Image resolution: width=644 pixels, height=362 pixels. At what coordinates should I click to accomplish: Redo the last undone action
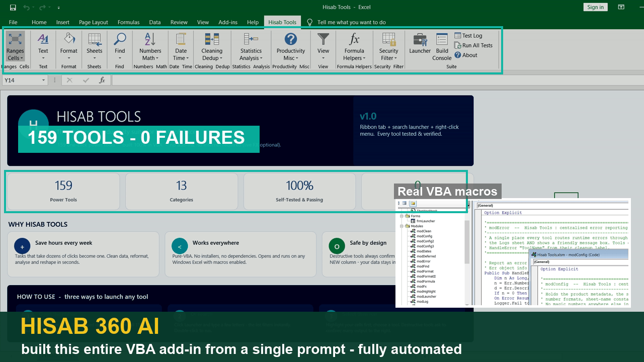[x=42, y=8]
